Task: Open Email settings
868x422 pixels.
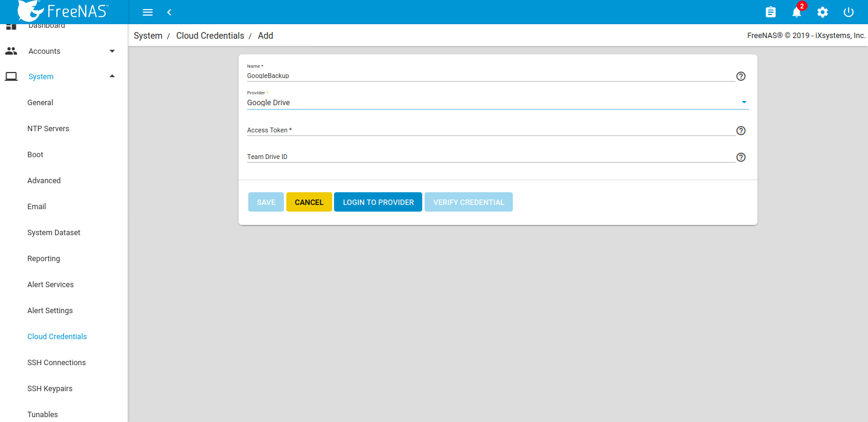Action: point(37,207)
